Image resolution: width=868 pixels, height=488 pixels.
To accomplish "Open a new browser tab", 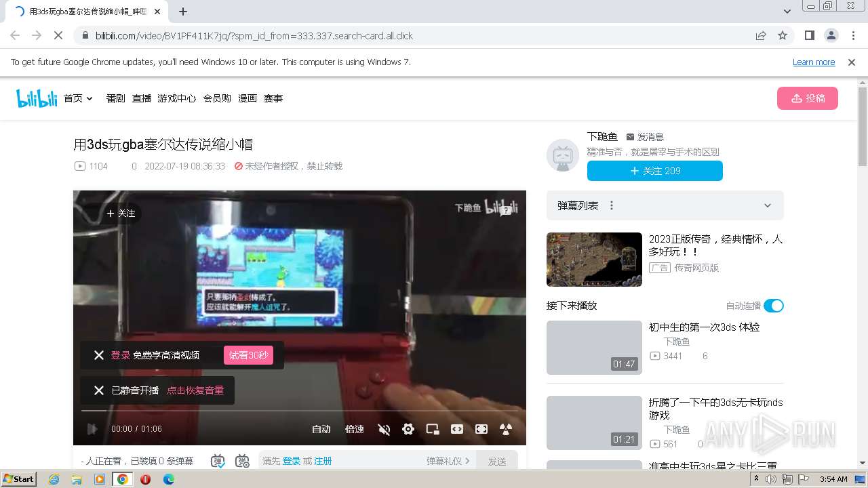I will tap(183, 12).
